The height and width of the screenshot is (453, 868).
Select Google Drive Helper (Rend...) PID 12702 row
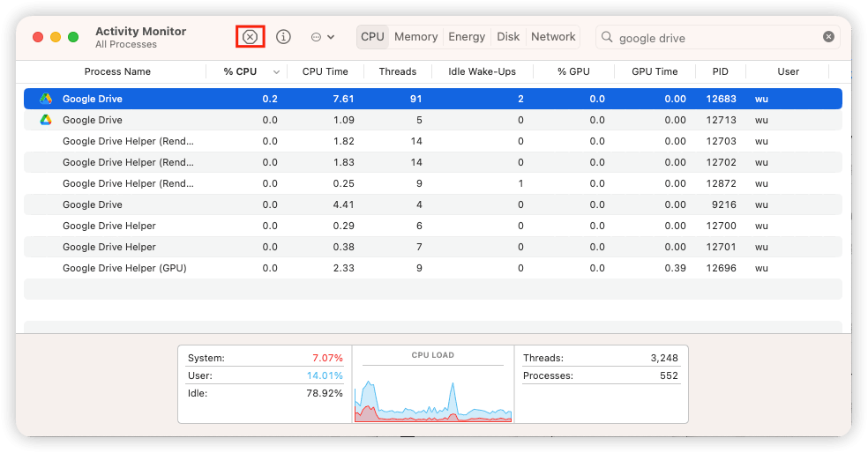click(x=433, y=162)
